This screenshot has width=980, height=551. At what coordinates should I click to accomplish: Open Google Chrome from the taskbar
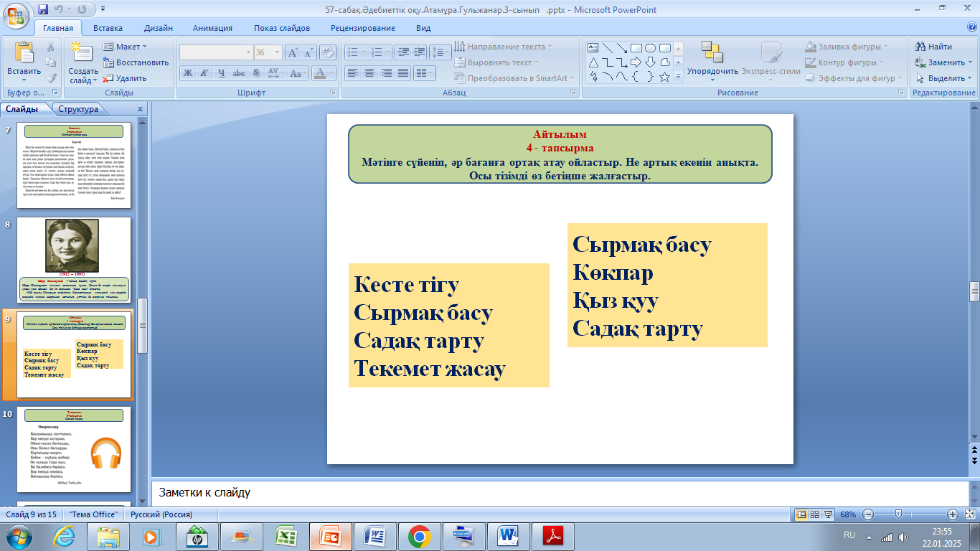tap(419, 536)
